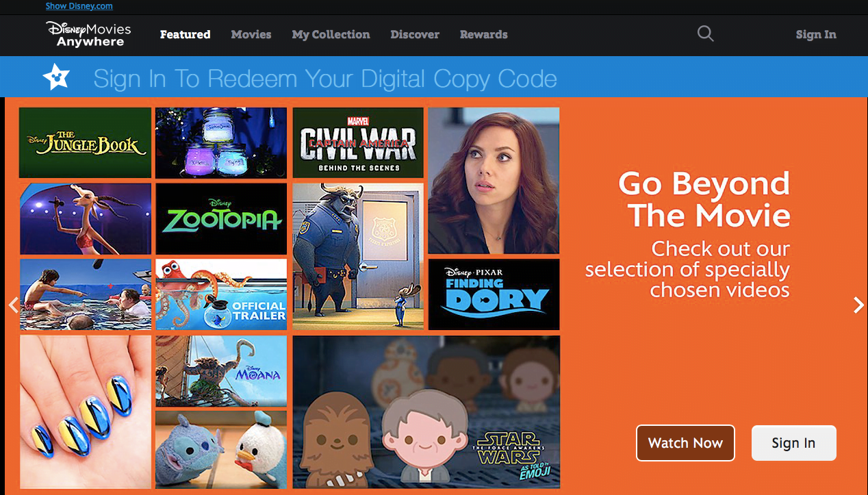Image resolution: width=868 pixels, height=495 pixels.
Task: Open the Finding Dory logo thumbnail
Action: pyautogui.click(x=494, y=294)
